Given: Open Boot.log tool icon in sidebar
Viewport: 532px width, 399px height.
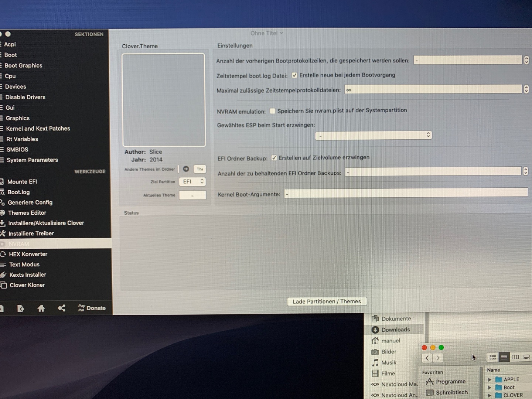Looking at the screenshot, I should [x=2, y=192].
